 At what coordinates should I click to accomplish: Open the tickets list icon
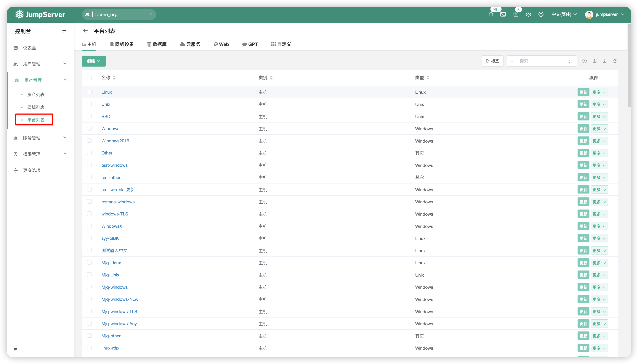pos(516,15)
